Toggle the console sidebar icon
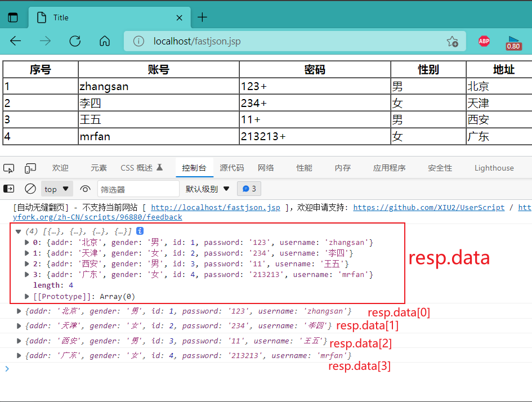532x402 pixels. pyautogui.click(x=9, y=189)
